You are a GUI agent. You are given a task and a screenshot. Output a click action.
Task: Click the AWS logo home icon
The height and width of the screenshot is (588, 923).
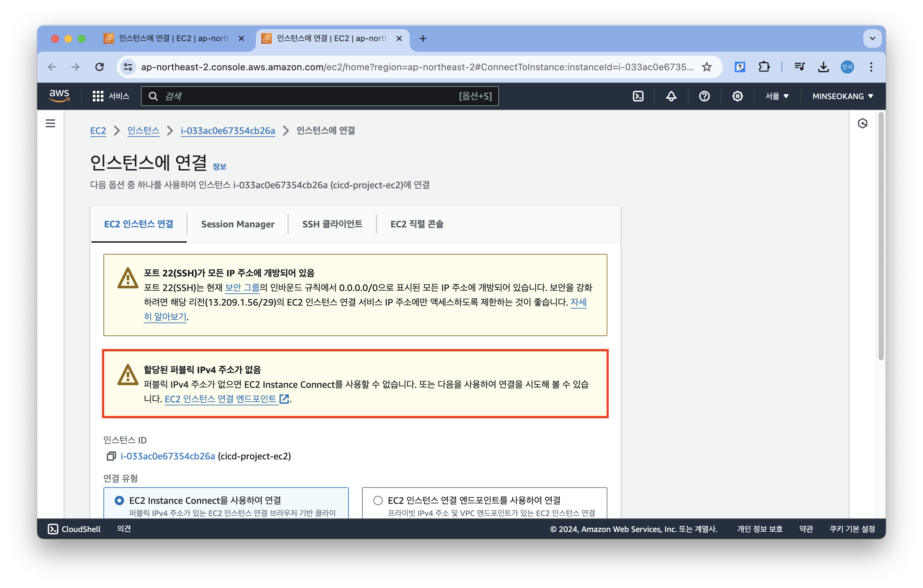59,95
